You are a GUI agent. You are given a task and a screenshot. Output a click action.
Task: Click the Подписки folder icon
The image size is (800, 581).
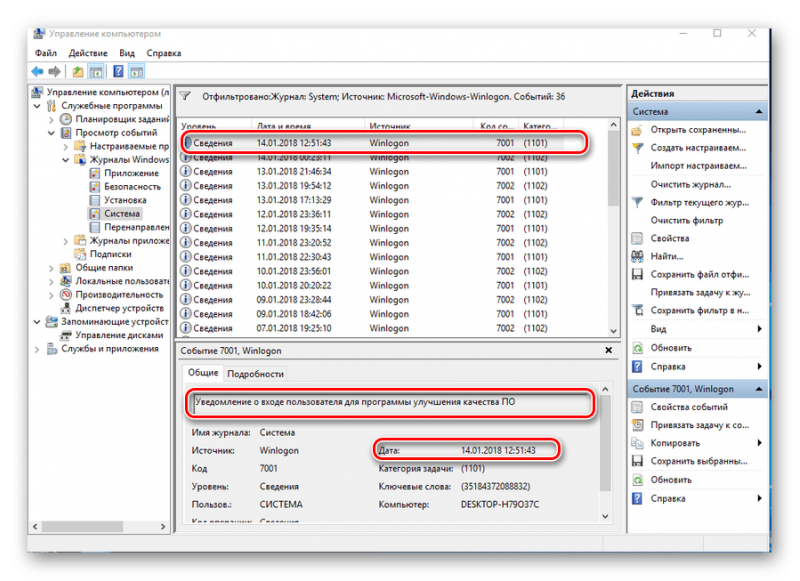tap(80, 254)
